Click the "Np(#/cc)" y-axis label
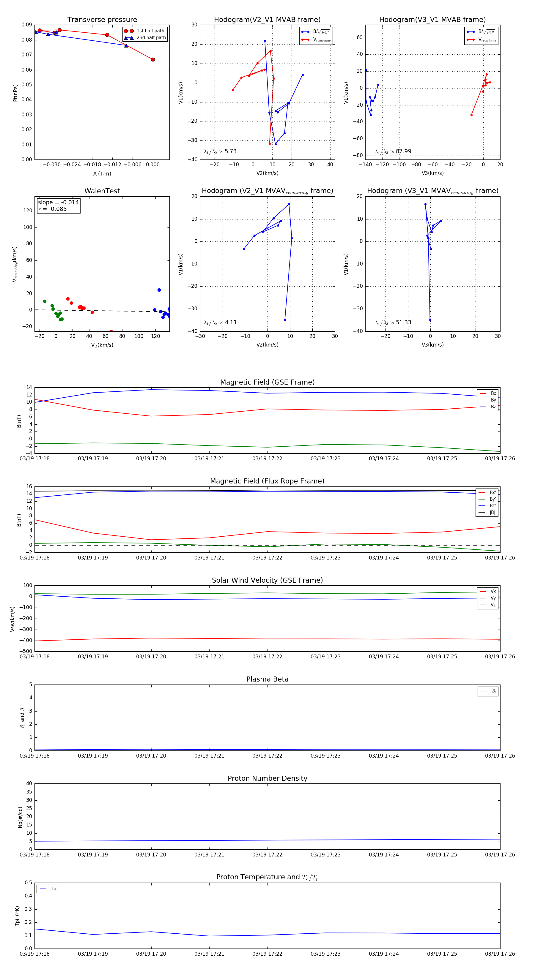The image size is (535, 980). pyautogui.click(x=20, y=817)
